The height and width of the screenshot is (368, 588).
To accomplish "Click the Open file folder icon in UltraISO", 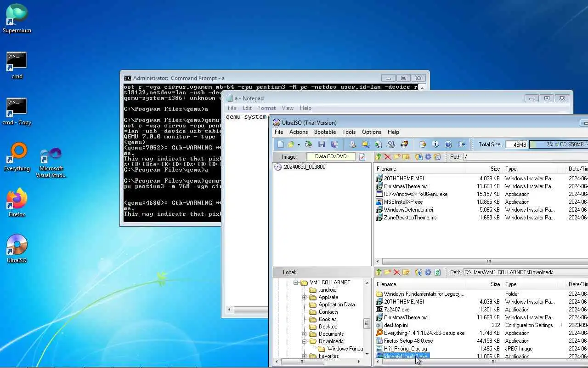I will (291, 144).
